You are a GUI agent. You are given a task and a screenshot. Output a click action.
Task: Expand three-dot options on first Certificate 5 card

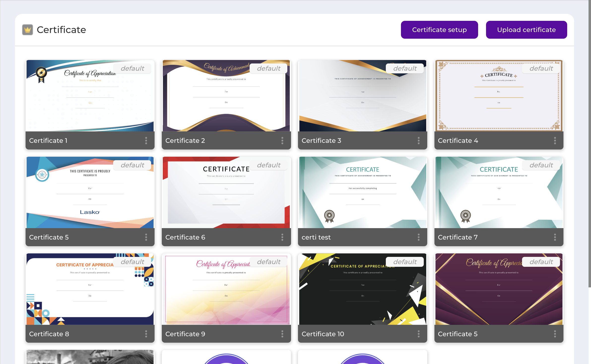pos(146,237)
